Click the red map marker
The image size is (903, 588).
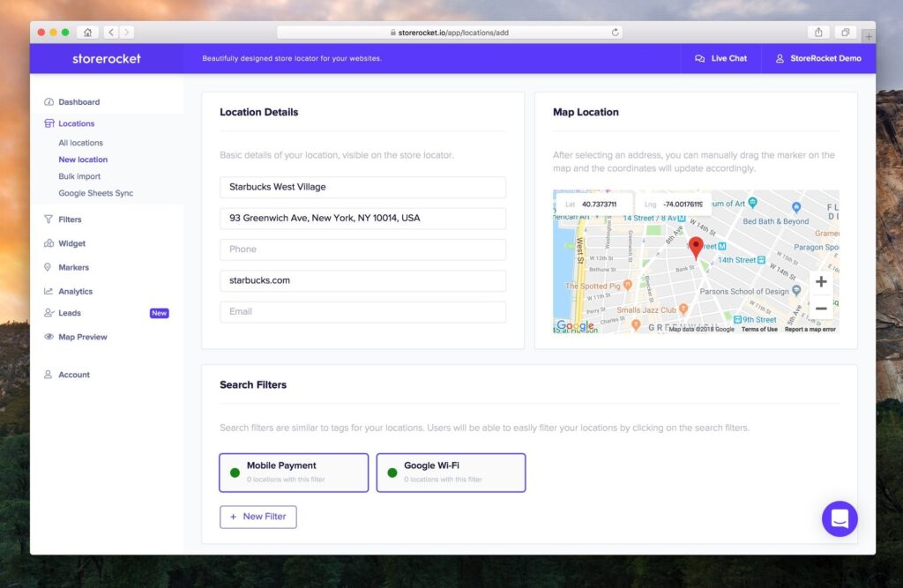(x=696, y=248)
